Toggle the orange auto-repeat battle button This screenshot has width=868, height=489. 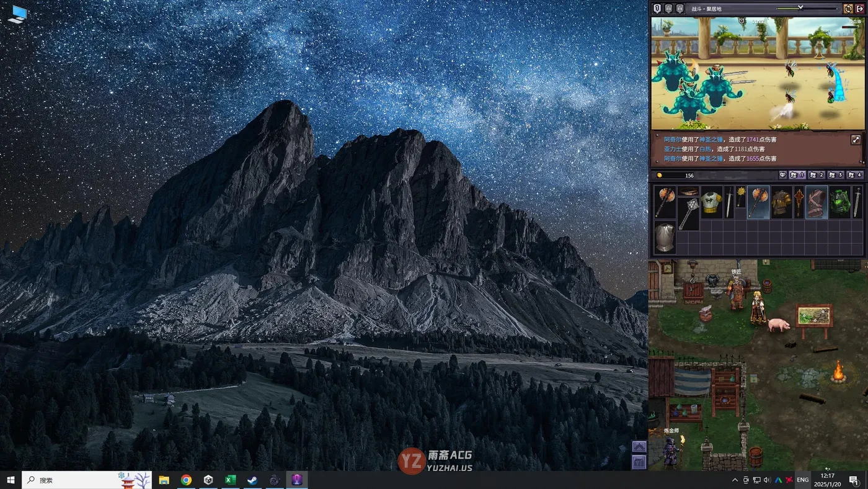(848, 9)
